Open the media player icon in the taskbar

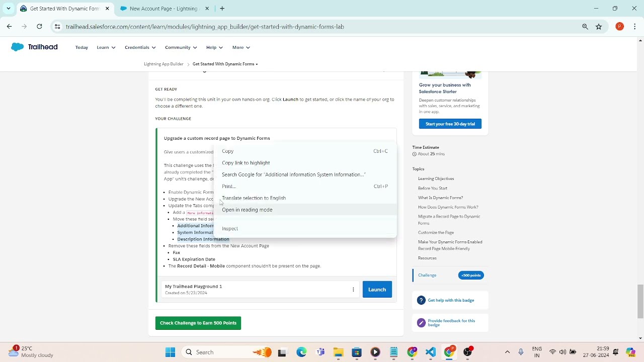[x=375, y=352]
